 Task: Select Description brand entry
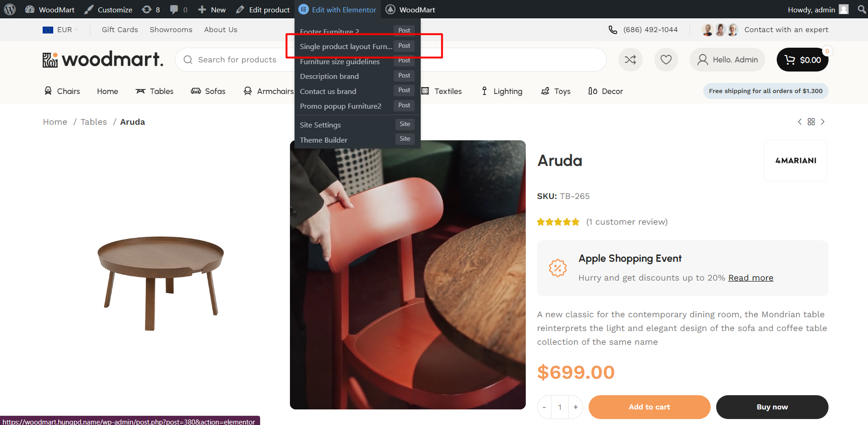[357, 76]
